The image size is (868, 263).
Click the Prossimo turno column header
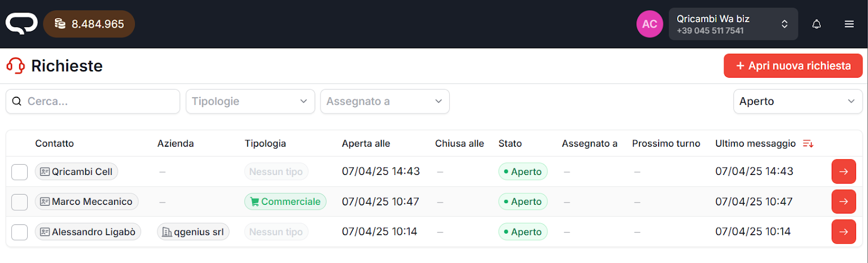point(666,143)
